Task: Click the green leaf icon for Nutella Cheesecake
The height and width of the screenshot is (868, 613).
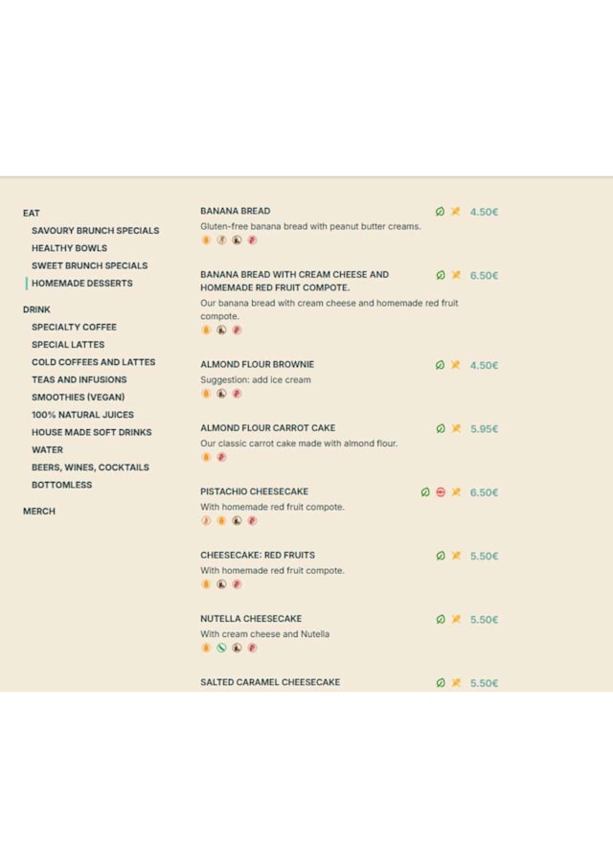Action: [441, 620]
